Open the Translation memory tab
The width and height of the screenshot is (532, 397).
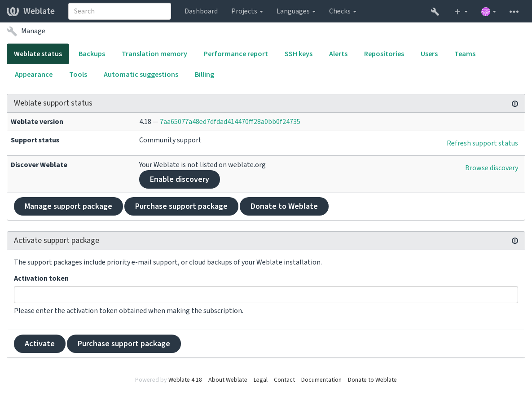tap(154, 54)
